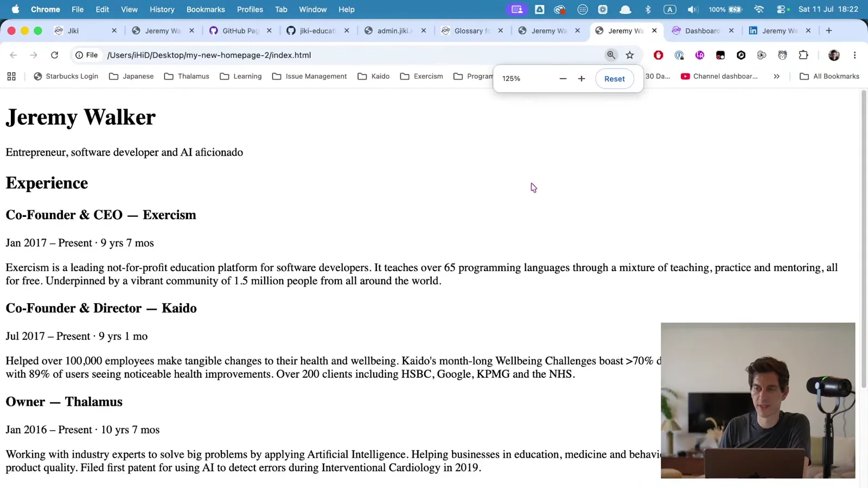
Task: Increase zoom with the plus button
Action: (582, 79)
